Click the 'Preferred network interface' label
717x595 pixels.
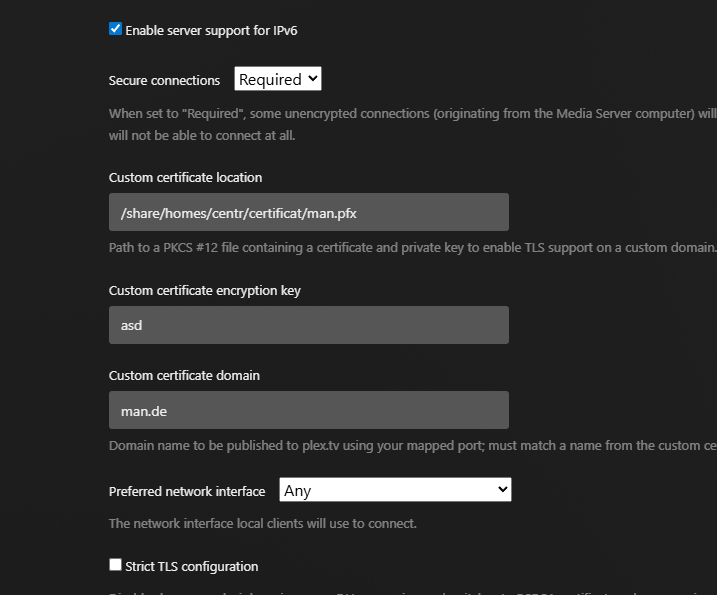tap(187, 491)
